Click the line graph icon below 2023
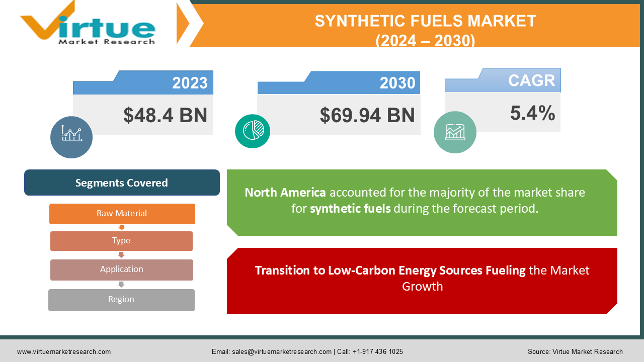 click(x=71, y=136)
